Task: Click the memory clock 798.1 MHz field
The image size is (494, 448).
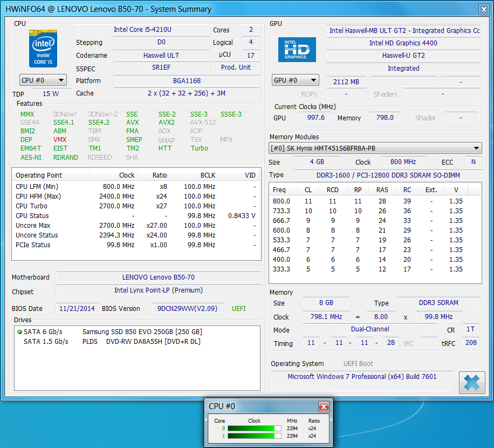Action: tap(326, 316)
